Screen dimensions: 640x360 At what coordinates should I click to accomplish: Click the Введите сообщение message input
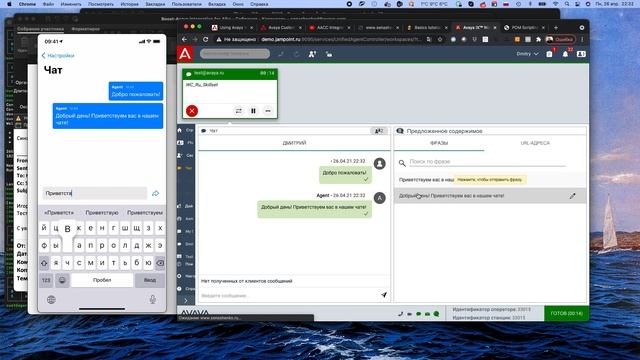pyautogui.click(x=289, y=295)
